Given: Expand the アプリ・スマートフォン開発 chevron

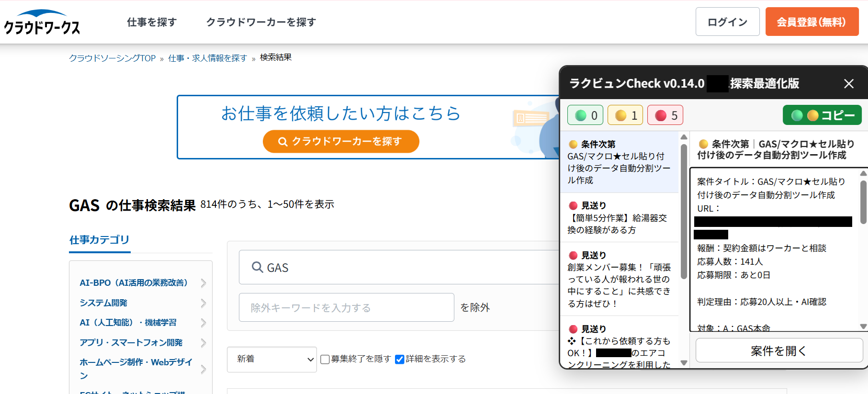Looking at the screenshot, I should [203, 343].
